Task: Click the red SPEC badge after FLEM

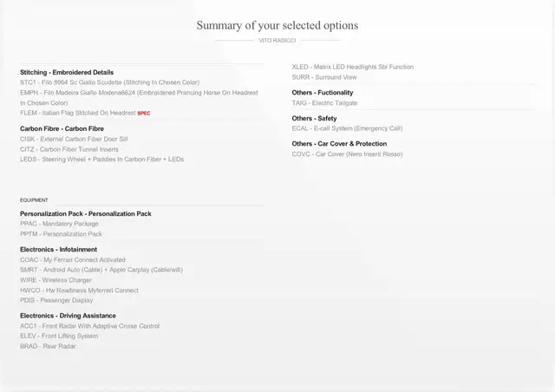Action: point(144,114)
